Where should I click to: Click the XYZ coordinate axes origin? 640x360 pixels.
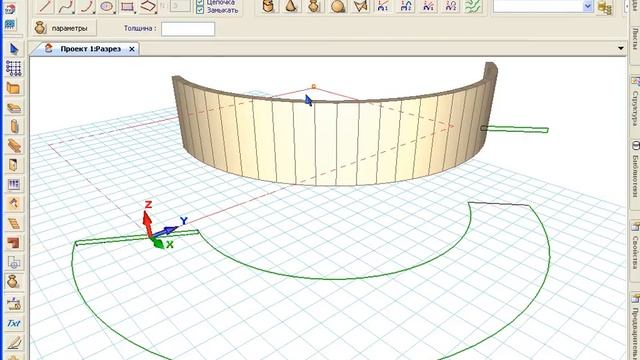coord(150,236)
